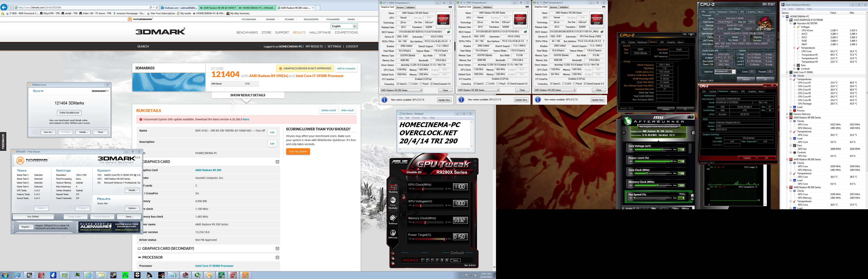Switch to the Outlook.com browser tab
Screen dimensions: 868x279
pos(179,7)
